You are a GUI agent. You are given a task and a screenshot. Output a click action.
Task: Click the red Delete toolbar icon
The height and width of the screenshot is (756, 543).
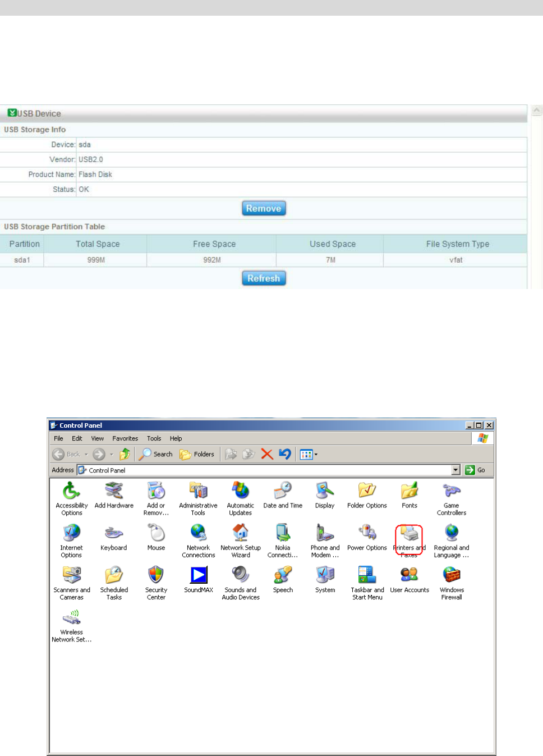tap(267, 454)
